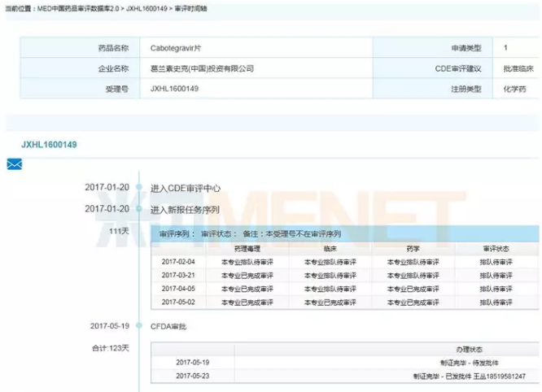Click the 临床 column header

[x=330, y=248]
